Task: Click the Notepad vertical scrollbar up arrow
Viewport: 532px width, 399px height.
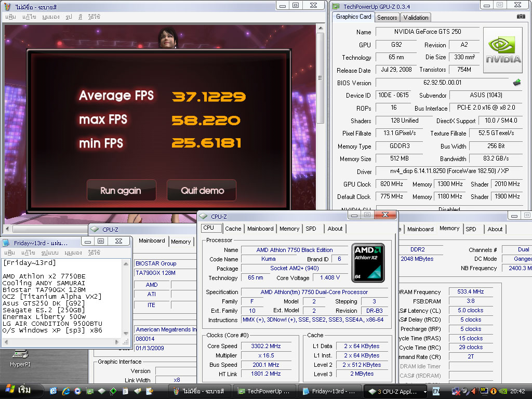Action: [x=126, y=263]
